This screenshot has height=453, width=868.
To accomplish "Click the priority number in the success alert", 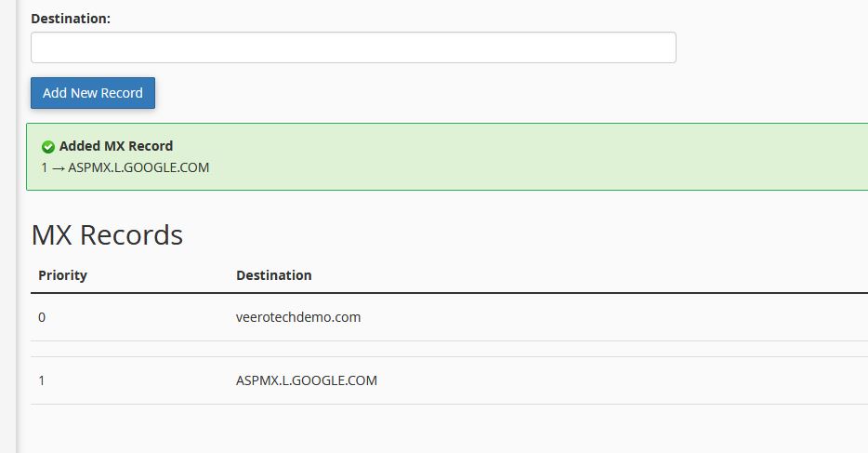I will pos(45,168).
